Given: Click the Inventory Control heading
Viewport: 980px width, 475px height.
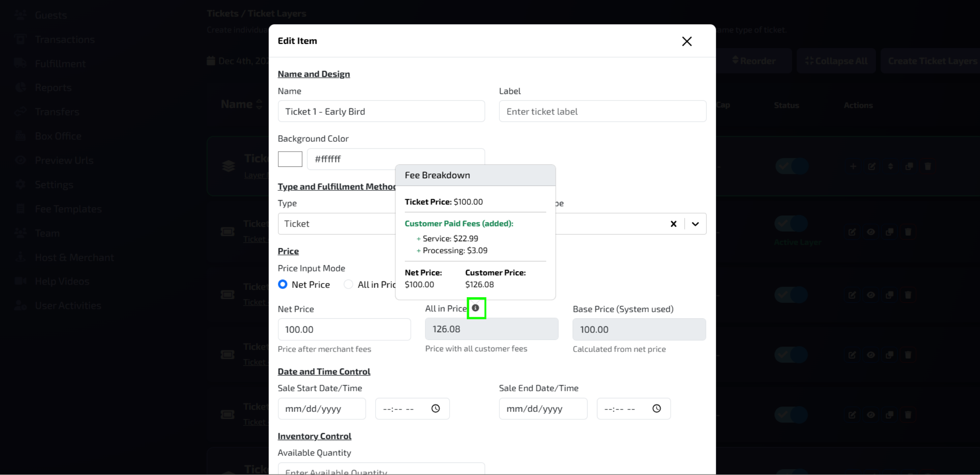Looking at the screenshot, I should pos(314,436).
